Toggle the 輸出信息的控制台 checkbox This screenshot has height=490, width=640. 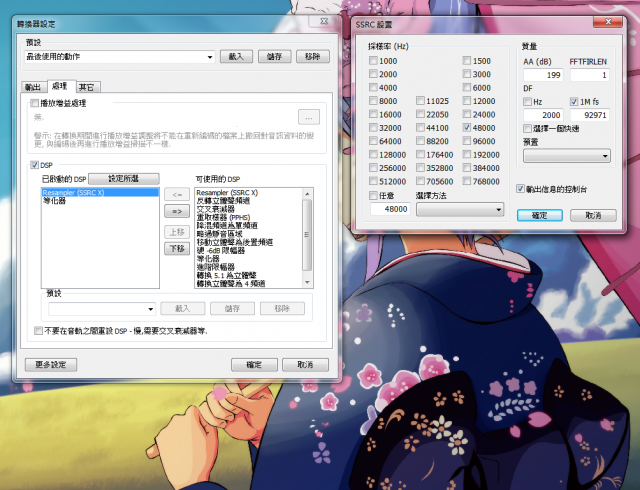click(x=520, y=189)
